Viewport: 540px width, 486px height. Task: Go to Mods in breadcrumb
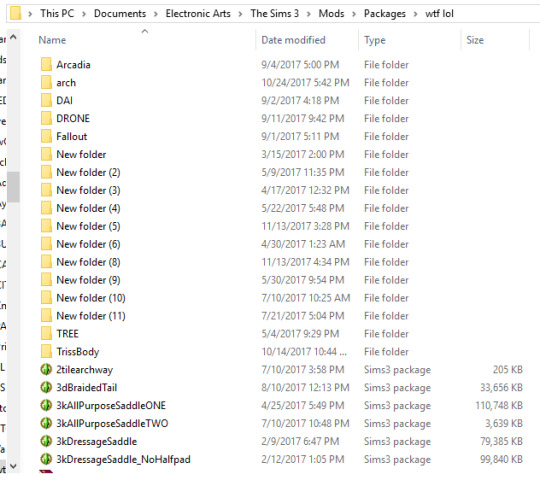[x=331, y=13]
